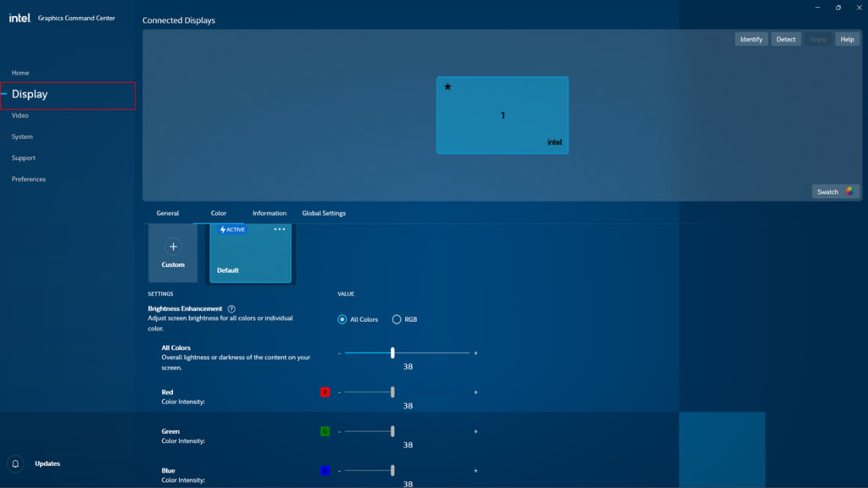
Task: Increase Blue intensity with plus sign
Action: coord(476,471)
